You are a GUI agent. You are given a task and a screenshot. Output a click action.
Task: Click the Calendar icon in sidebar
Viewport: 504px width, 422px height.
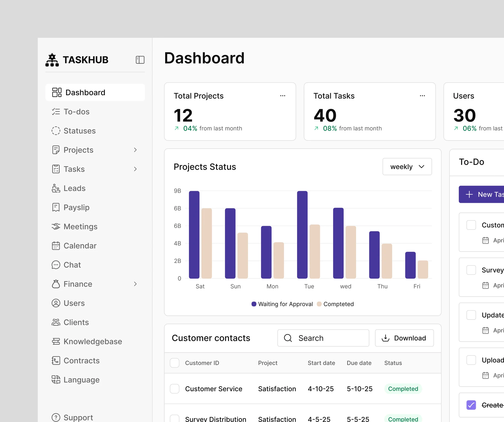(x=56, y=246)
